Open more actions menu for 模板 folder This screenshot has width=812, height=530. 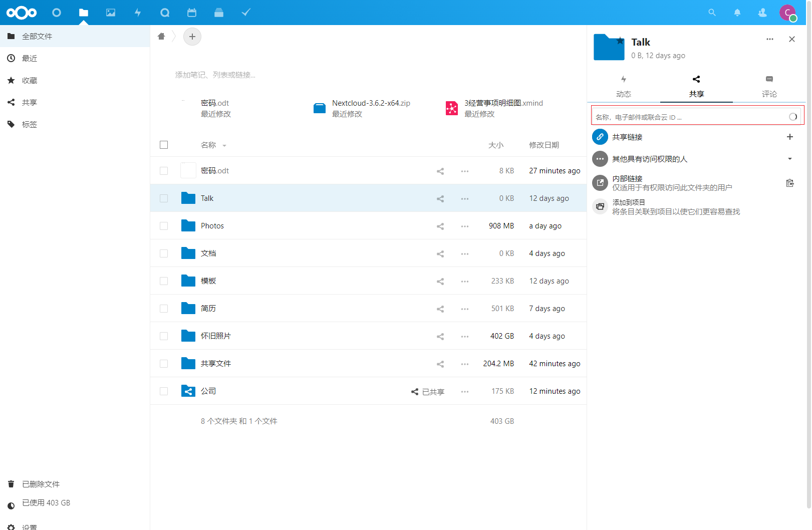[465, 281]
